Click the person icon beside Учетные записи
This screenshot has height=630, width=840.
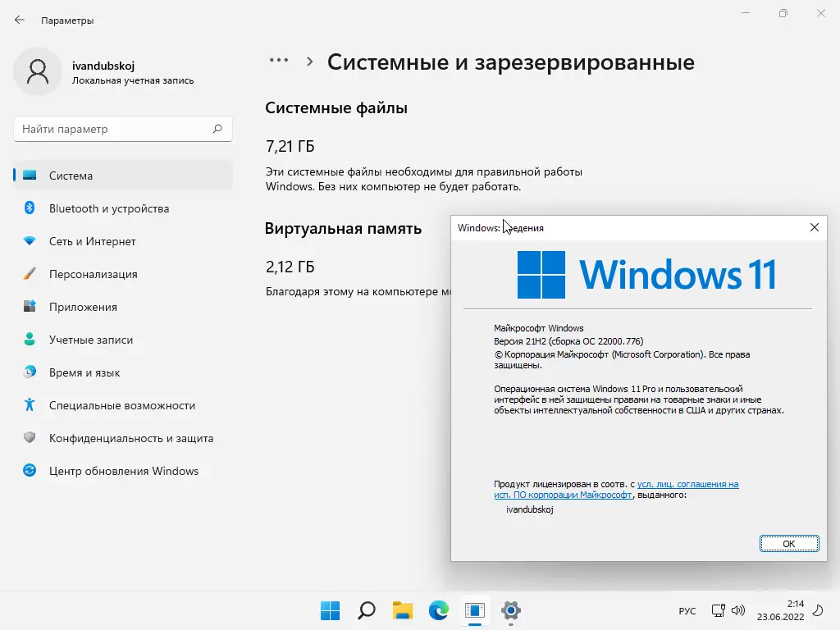click(x=30, y=339)
